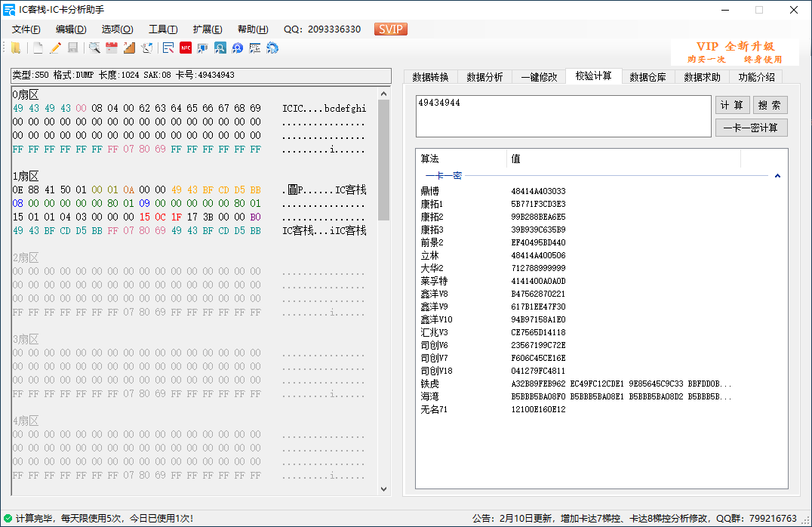This screenshot has height=527, width=812.
Task: Click the yellow folder open icon
Action: click(x=16, y=48)
